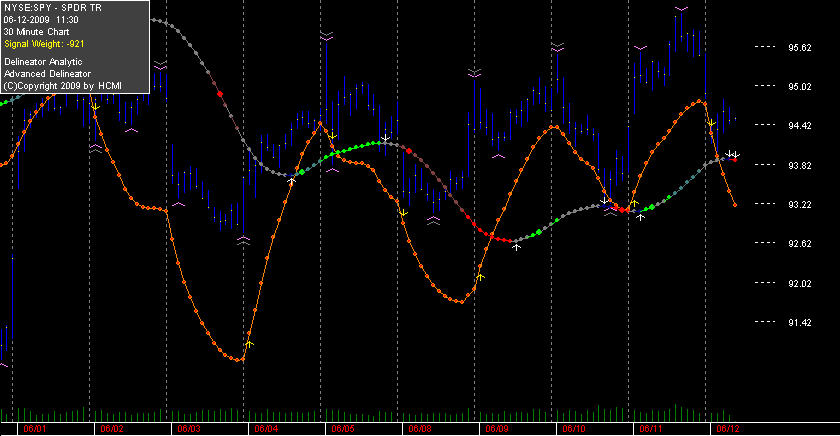Click the large green dot on the curve near 06/04 close
Screen dimensions: 840x436
coord(302,172)
